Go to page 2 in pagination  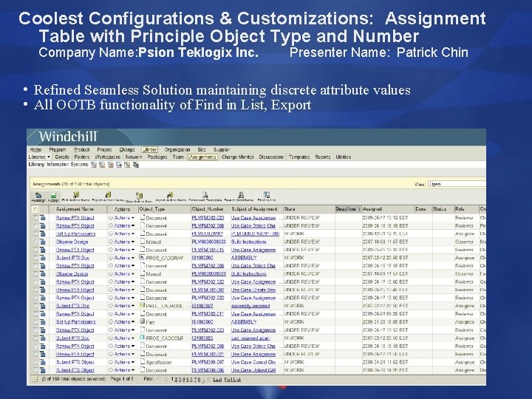[176, 379]
